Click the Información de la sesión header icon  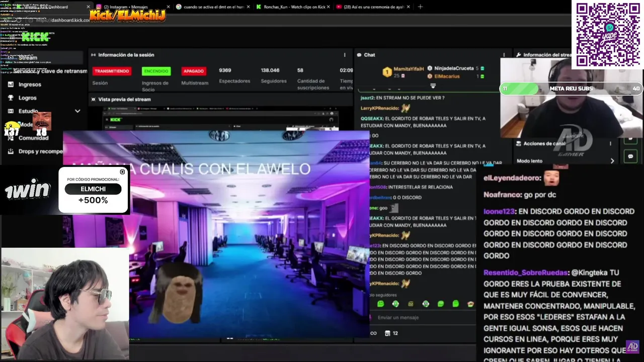(x=93, y=55)
